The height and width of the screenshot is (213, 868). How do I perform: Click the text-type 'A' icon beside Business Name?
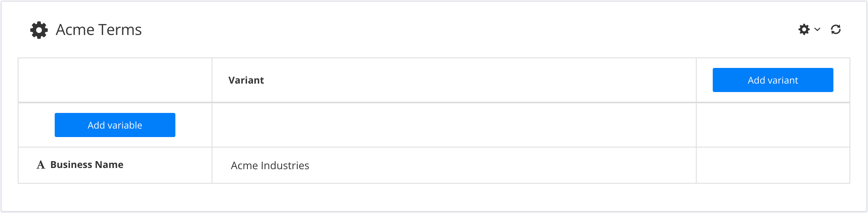[41, 165]
